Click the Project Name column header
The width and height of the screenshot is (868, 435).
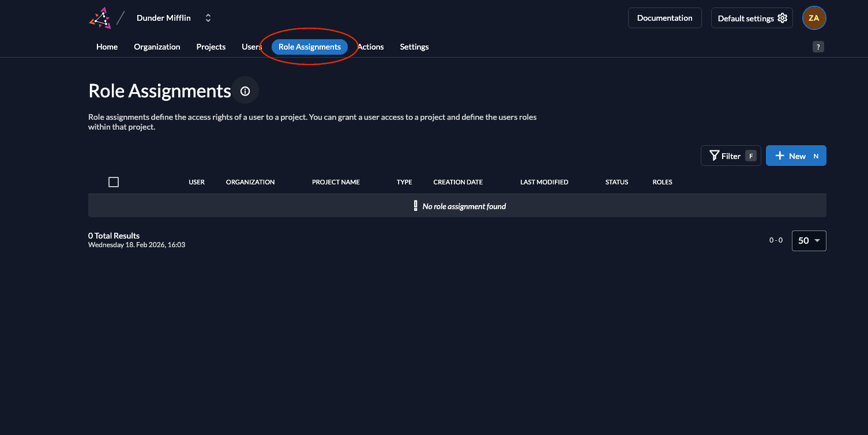[336, 182]
